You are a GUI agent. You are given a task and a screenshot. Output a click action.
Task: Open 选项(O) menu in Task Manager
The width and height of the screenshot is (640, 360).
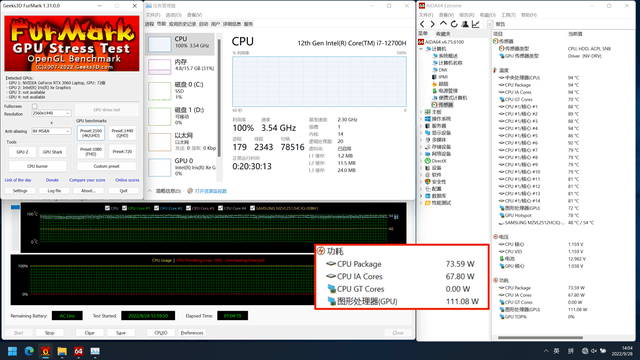pos(173,15)
